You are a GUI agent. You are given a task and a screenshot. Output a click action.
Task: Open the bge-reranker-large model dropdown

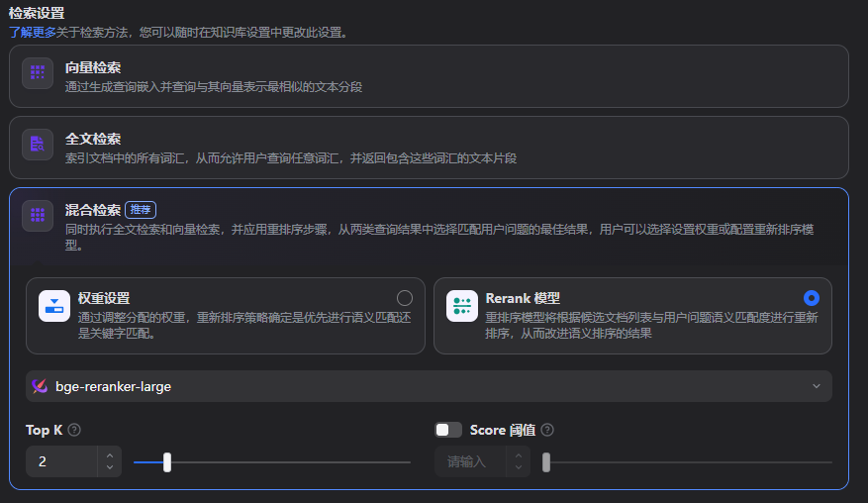(x=429, y=386)
